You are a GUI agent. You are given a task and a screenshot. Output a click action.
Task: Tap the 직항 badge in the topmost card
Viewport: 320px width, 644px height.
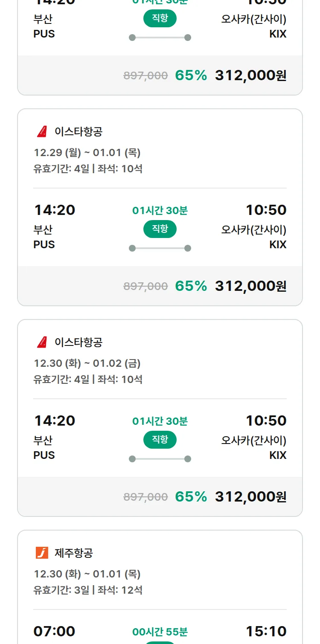tap(160, 19)
